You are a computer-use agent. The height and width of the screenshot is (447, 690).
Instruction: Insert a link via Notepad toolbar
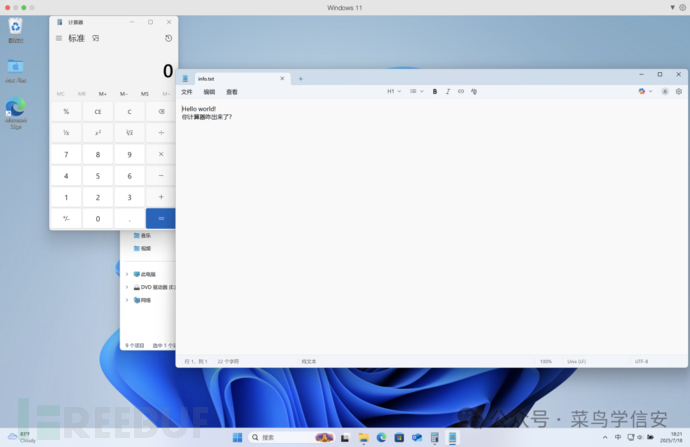click(461, 92)
